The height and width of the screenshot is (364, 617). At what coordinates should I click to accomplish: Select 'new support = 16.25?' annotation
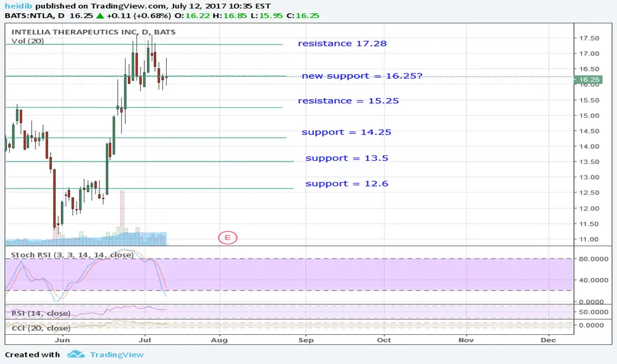pos(361,75)
